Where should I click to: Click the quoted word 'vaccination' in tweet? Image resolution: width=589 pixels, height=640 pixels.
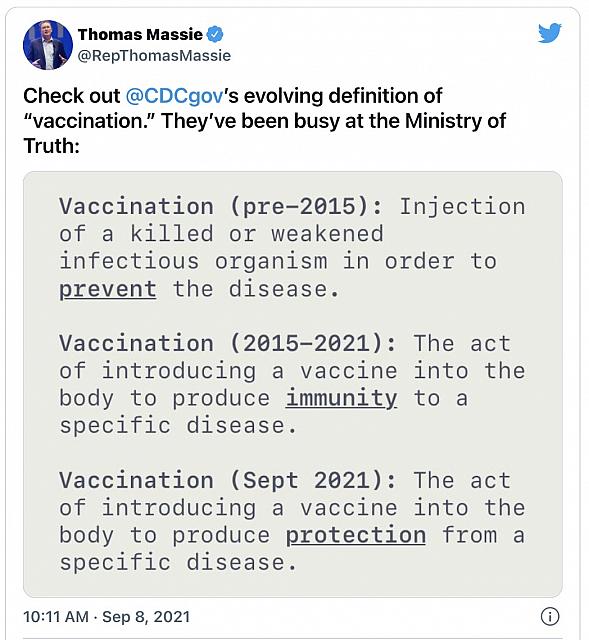point(90,121)
